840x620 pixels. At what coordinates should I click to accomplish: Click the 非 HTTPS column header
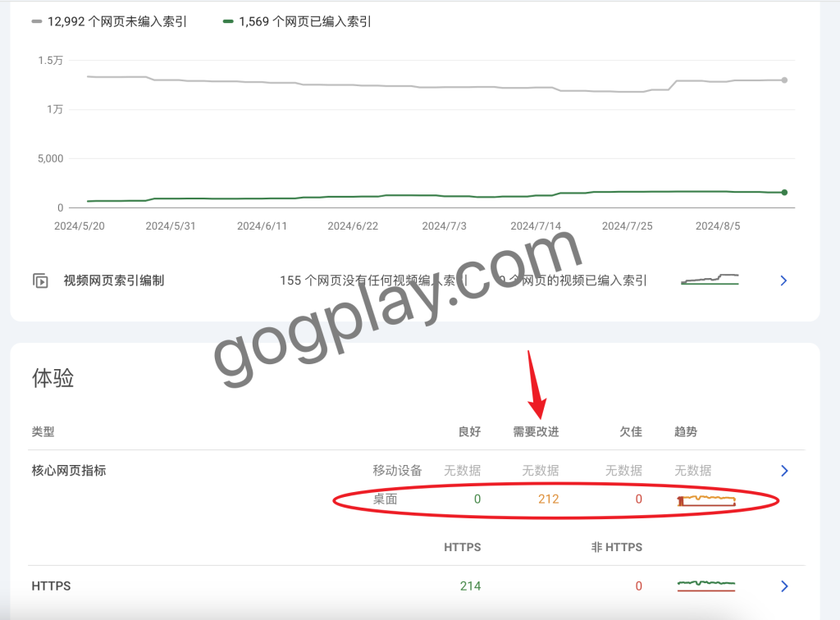pyautogui.click(x=617, y=547)
